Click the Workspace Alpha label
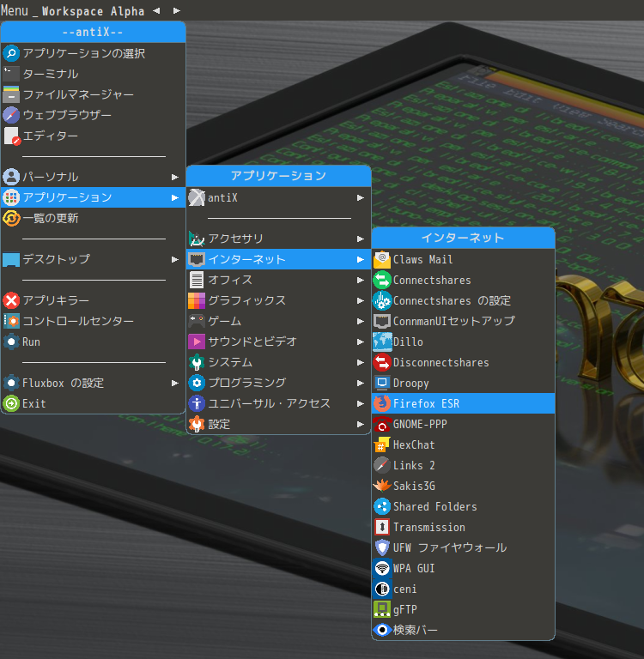Screen dimensions: 644x659 click(x=93, y=11)
